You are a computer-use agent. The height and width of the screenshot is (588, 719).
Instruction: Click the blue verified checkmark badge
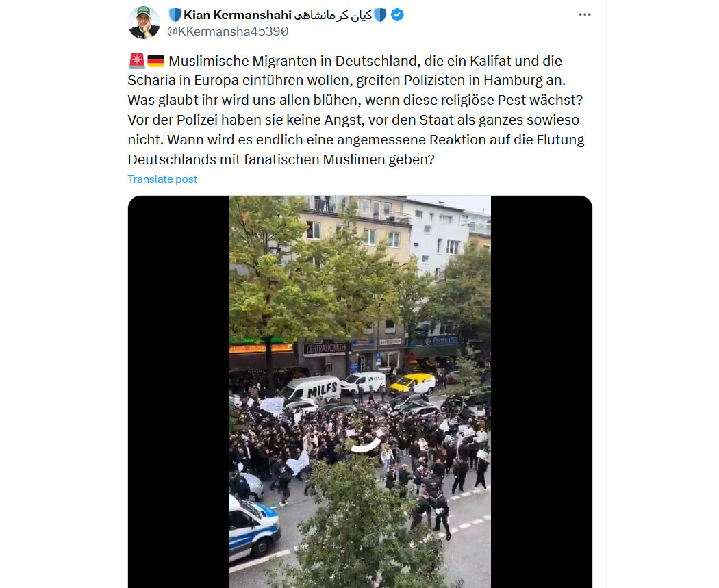coord(397,15)
